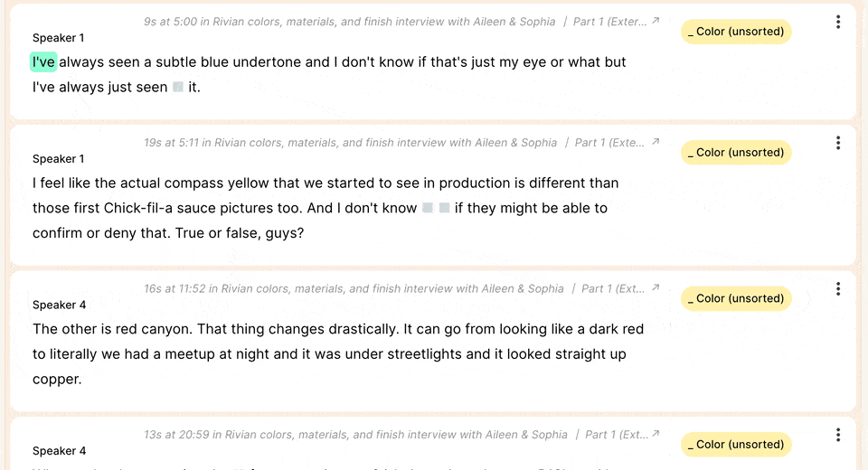Open options menu for the 5:11 highlight
Viewport: 868px width, 470px height.
point(838,143)
